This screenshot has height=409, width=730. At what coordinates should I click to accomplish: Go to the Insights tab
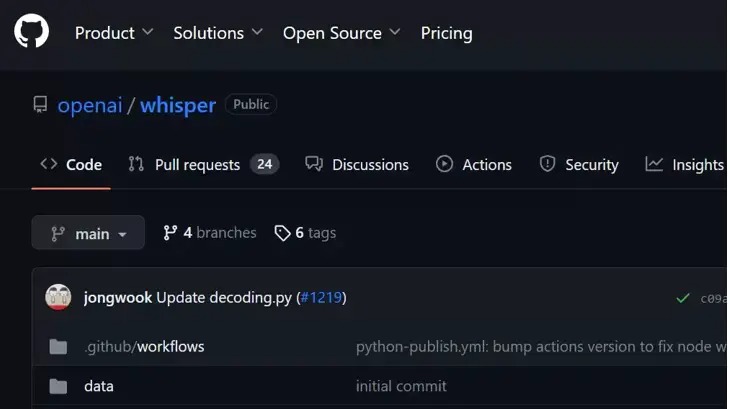click(x=684, y=165)
